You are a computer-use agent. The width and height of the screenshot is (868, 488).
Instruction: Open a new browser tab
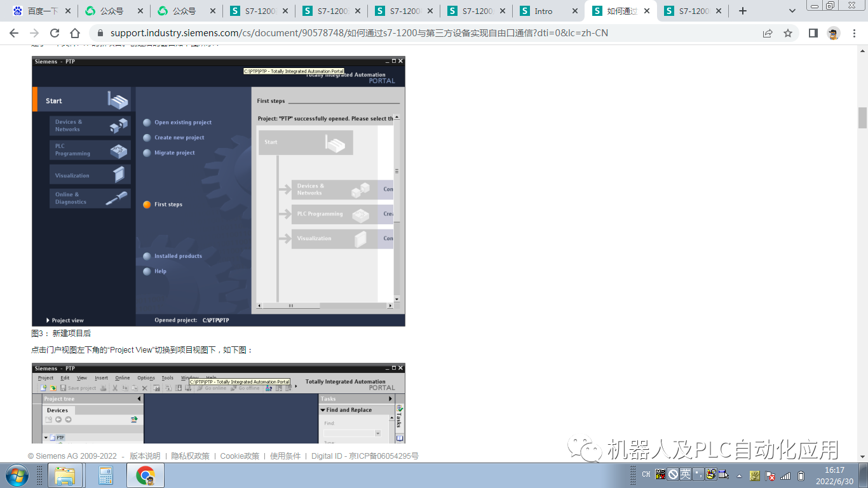(x=743, y=11)
